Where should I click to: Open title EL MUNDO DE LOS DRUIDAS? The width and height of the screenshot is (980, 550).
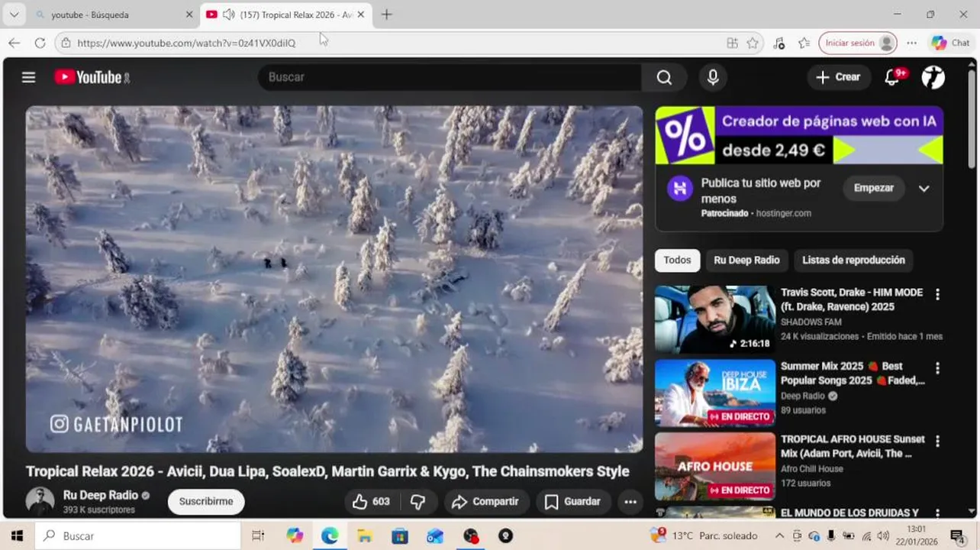coord(849,513)
